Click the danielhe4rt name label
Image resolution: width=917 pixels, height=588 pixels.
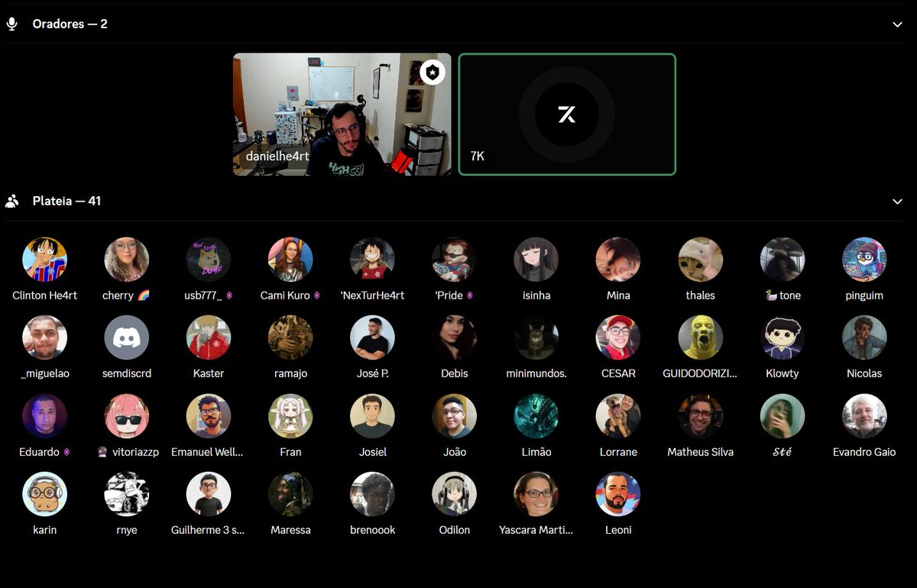click(277, 156)
